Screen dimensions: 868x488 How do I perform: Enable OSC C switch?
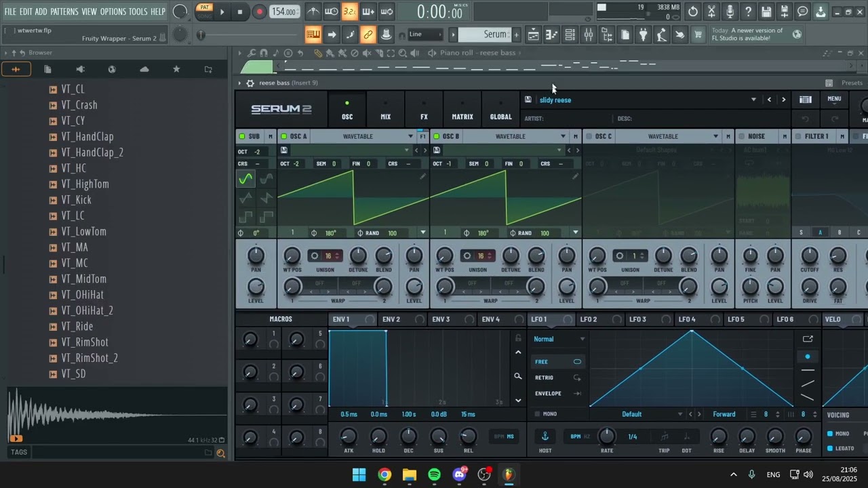click(589, 136)
